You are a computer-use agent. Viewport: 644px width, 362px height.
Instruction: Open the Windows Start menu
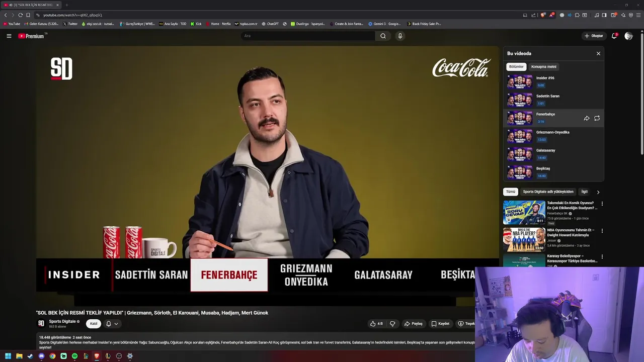[8, 356]
